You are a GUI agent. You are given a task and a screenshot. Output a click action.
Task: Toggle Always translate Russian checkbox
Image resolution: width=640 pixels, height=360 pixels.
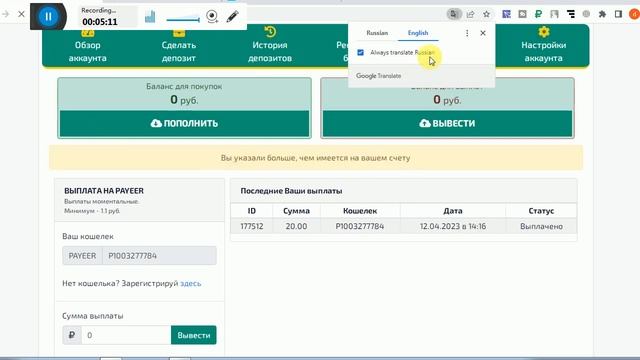pos(360,52)
